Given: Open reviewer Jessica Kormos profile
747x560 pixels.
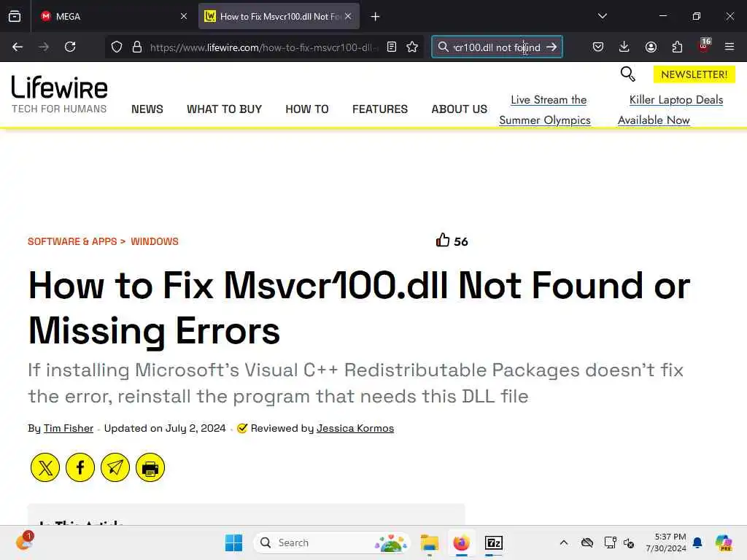Looking at the screenshot, I should [355, 428].
